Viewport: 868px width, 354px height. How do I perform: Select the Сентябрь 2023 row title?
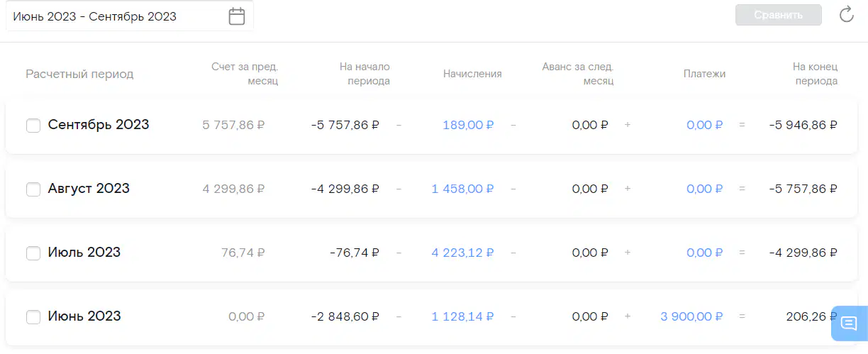[x=99, y=125]
